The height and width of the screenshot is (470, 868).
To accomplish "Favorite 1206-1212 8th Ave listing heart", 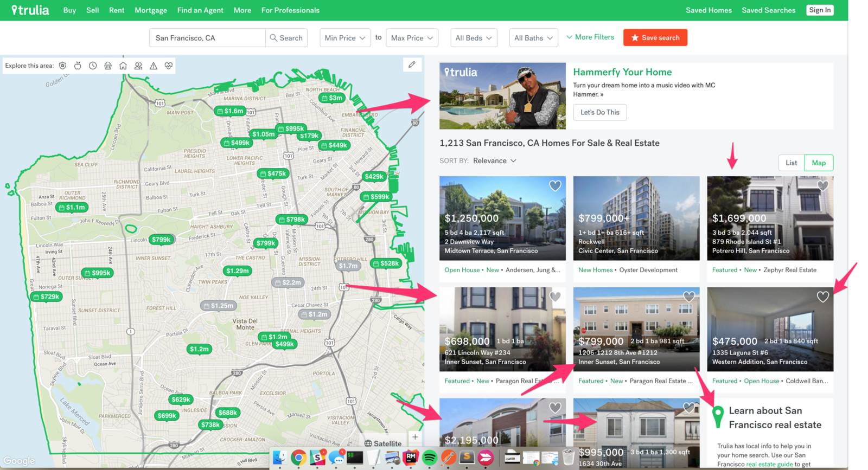I will pyautogui.click(x=689, y=297).
